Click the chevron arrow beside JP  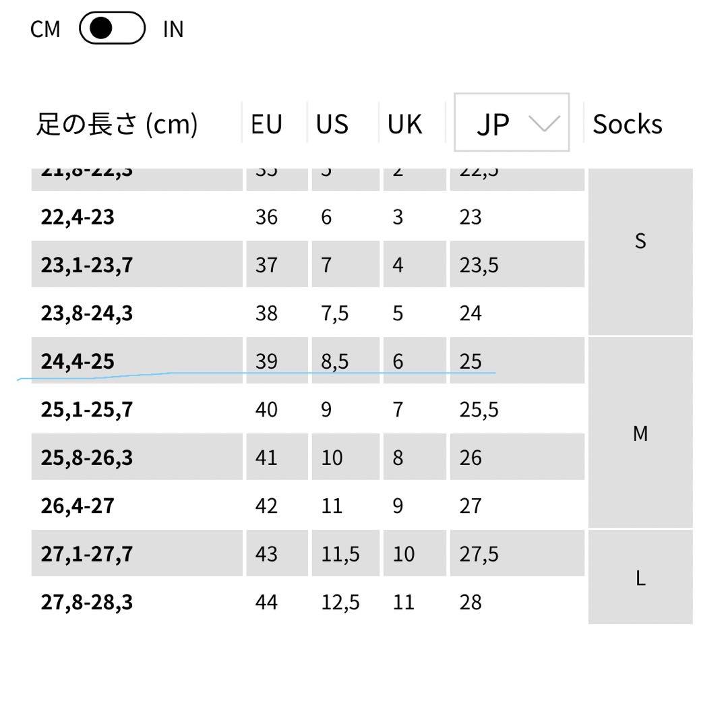coord(545,123)
